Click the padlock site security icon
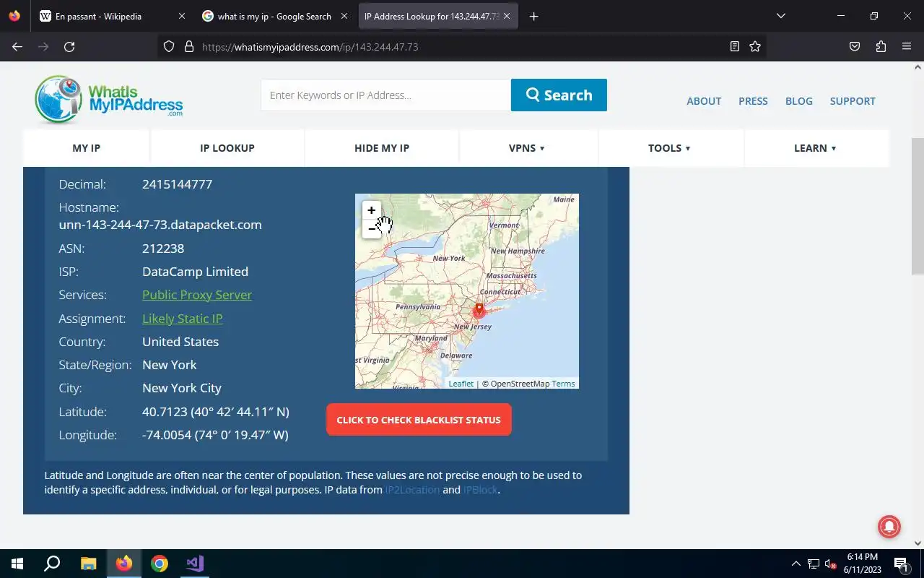Viewport: 924px width, 578px height. pos(189,46)
